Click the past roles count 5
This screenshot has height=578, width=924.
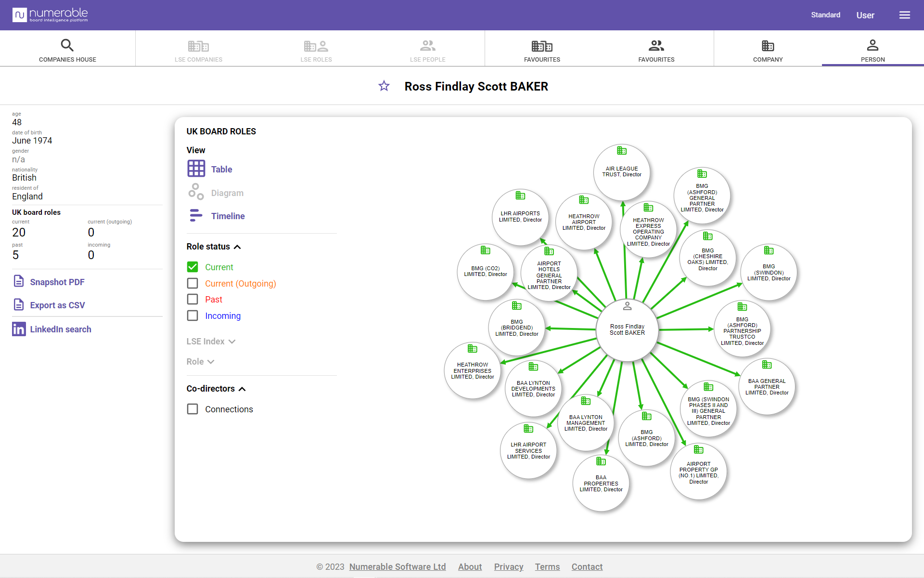pyautogui.click(x=15, y=255)
